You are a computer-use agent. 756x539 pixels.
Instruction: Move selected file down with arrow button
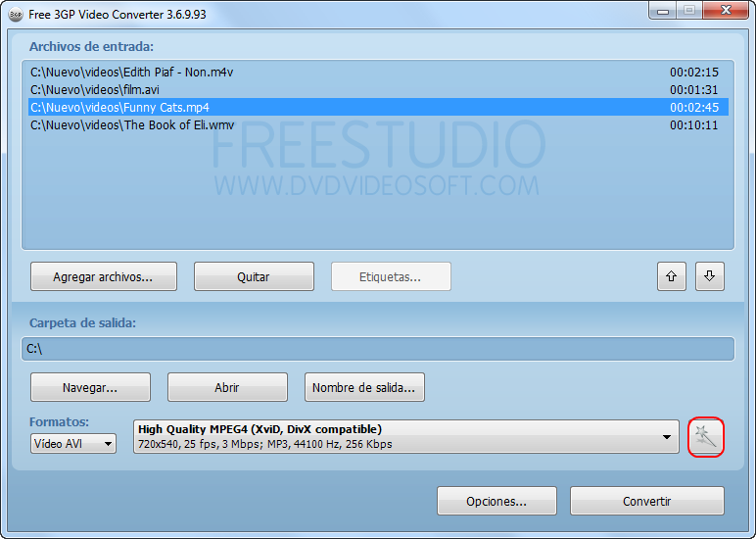tap(709, 276)
